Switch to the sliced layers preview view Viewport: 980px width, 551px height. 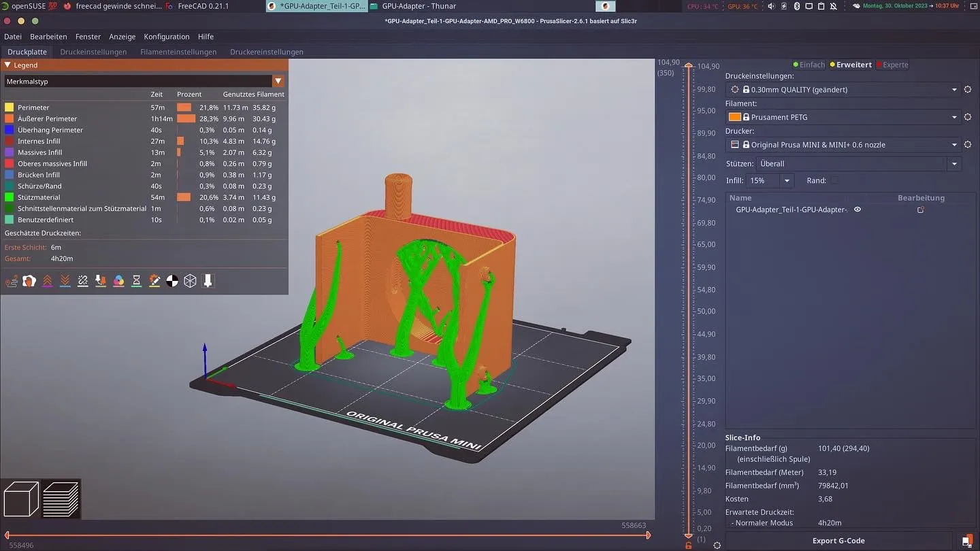[x=61, y=499]
